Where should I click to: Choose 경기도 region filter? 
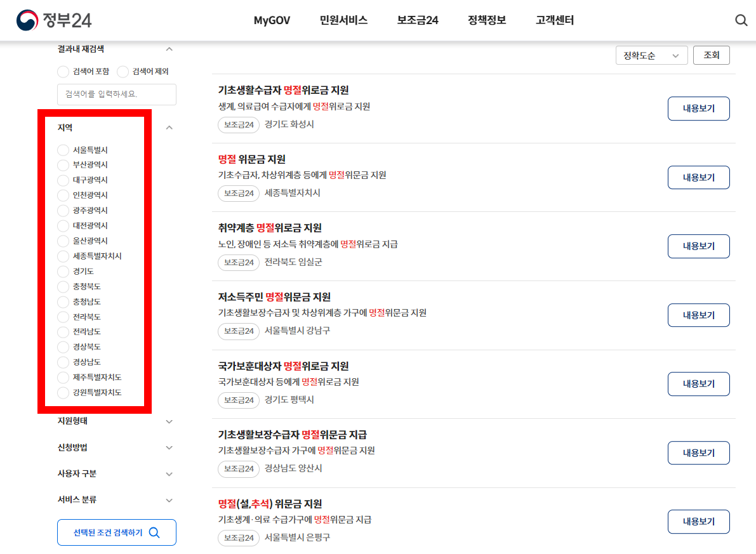[63, 272]
